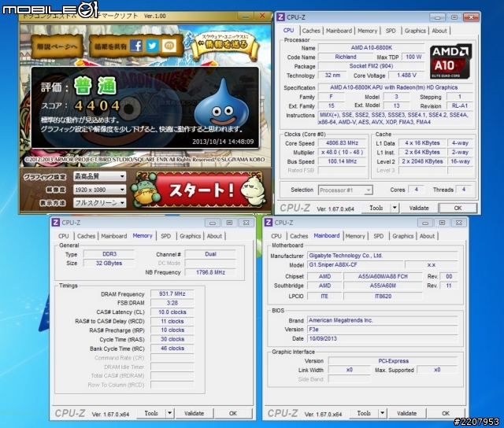Open the explanation page button in benchmark
This screenshot has width=504, height=428.
coord(57,47)
